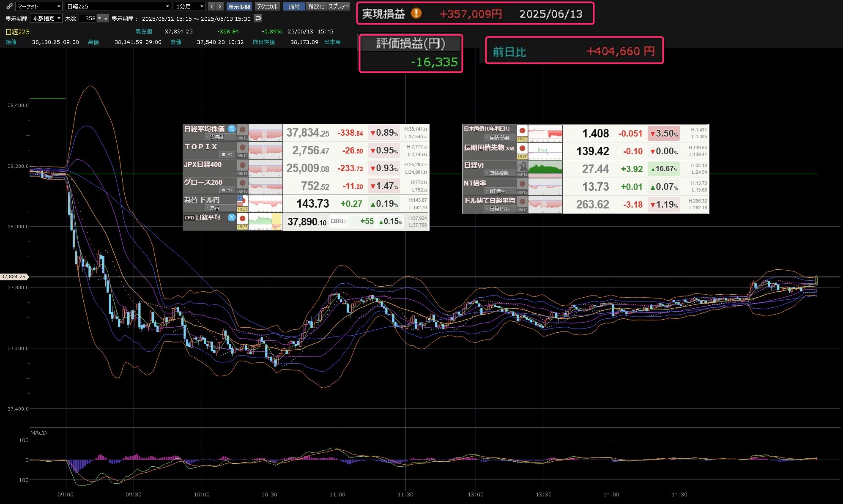Click the next chart arrow button
This screenshot has width=843, height=504.
tap(220, 6)
